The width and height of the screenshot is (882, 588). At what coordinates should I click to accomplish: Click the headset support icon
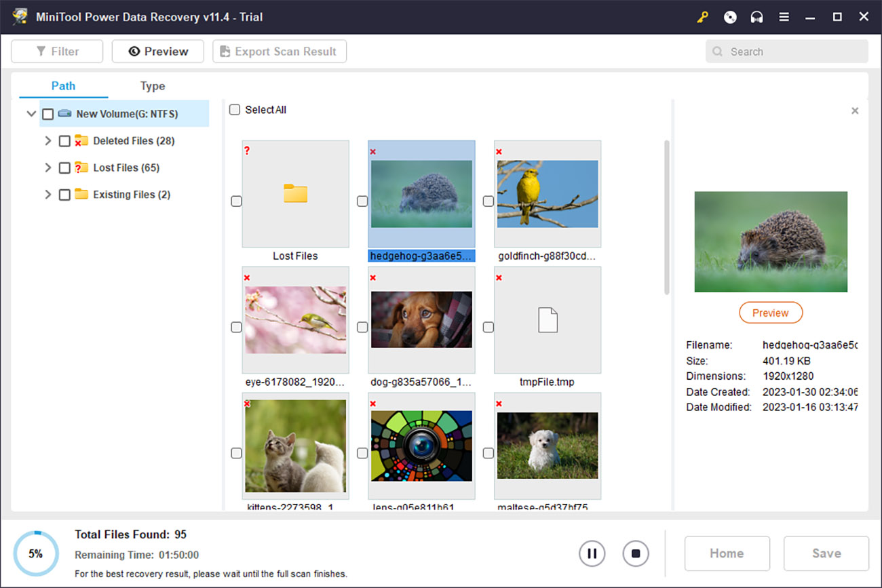tap(756, 17)
